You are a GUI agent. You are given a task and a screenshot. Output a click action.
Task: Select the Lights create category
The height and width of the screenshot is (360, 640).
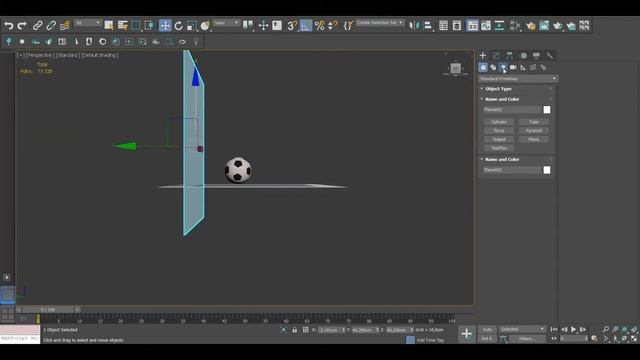pyautogui.click(x=503, y=68)
